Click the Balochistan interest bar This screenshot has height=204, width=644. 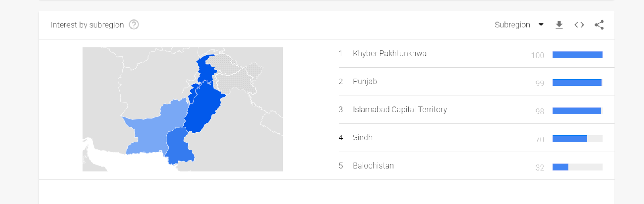coord(560,167)
